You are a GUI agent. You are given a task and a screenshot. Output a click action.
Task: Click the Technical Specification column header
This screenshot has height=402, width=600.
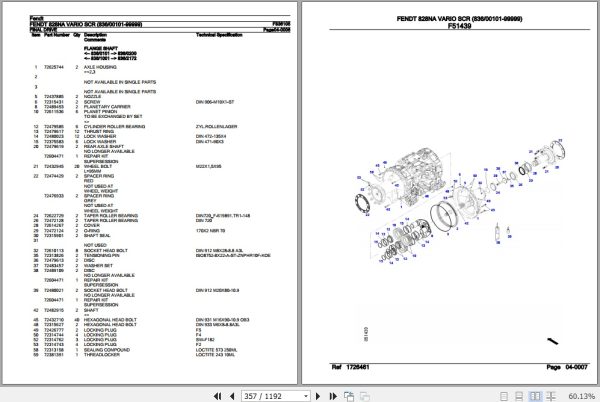point(219,35)
